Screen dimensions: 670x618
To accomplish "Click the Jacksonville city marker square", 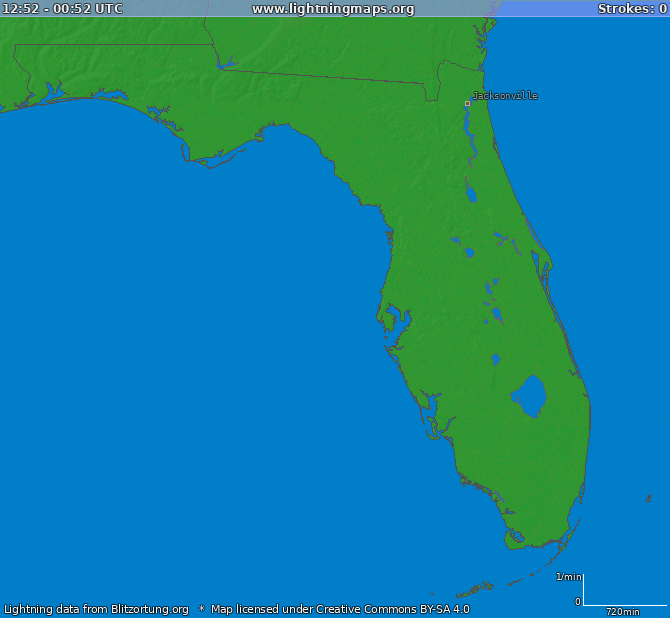I will point(467,103).
